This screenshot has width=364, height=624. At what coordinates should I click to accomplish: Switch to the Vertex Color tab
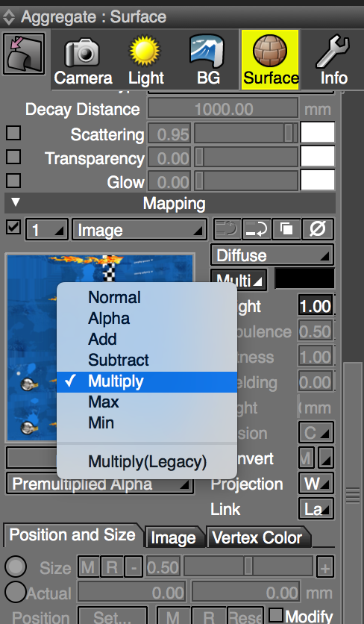pos(257,537)
